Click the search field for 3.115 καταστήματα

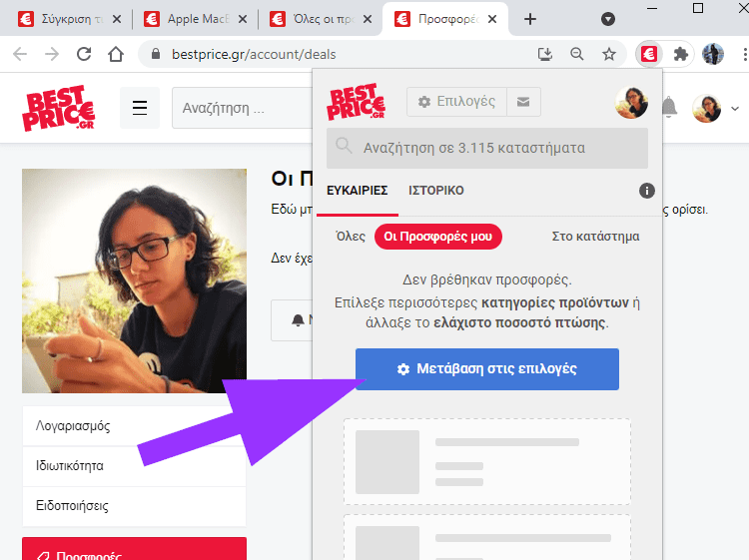tap(487, 148)
